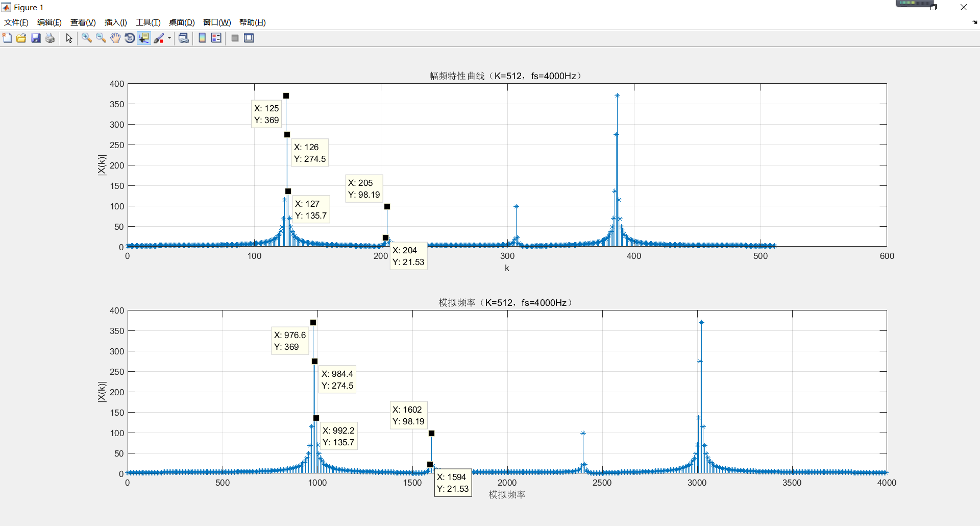Click the dock figure arrow at top right

click(x=975, y=22)
